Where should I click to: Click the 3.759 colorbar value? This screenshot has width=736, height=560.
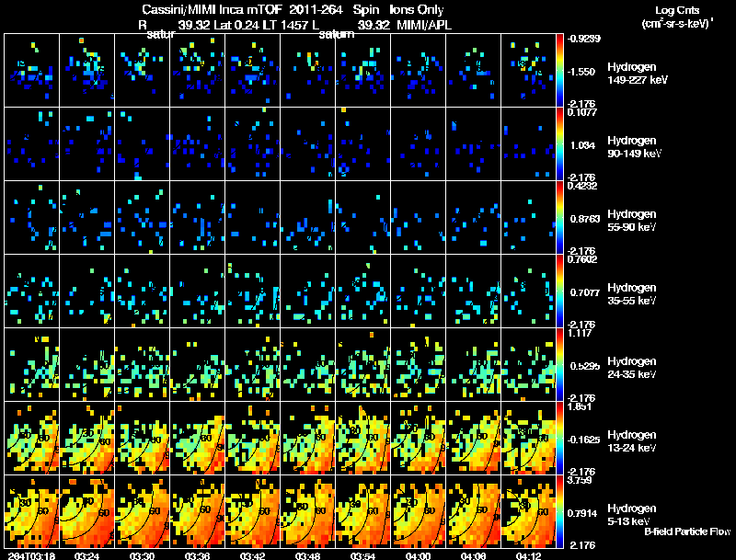click(x=580, y=480)
